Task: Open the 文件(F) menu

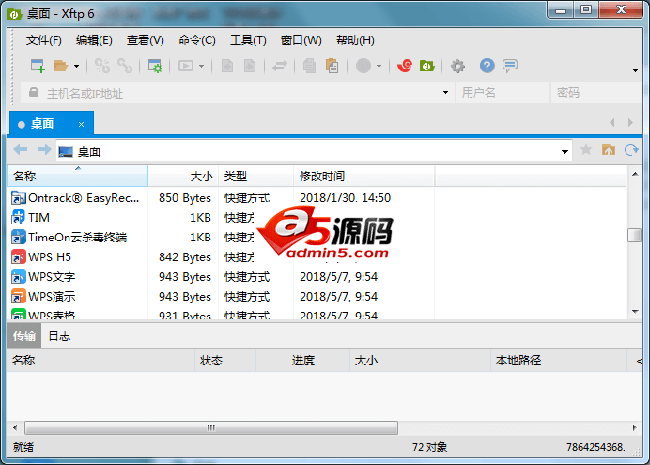Action: click(44, 40)
